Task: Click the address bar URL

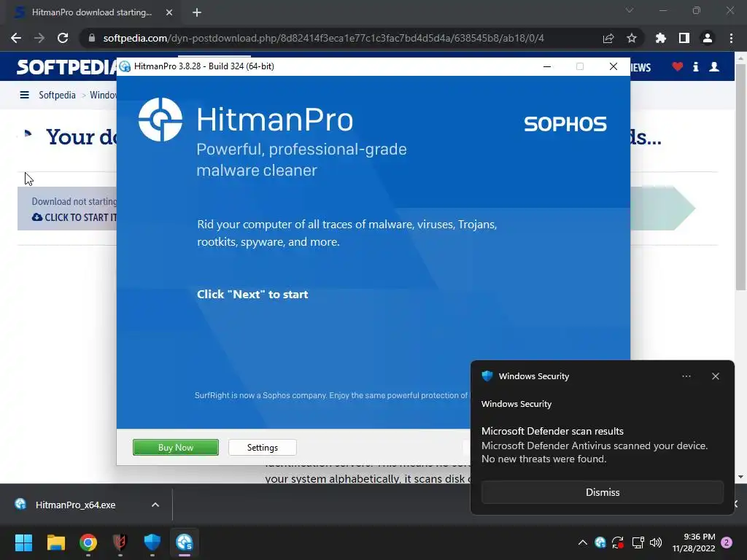Action: [x=323, y=38]
